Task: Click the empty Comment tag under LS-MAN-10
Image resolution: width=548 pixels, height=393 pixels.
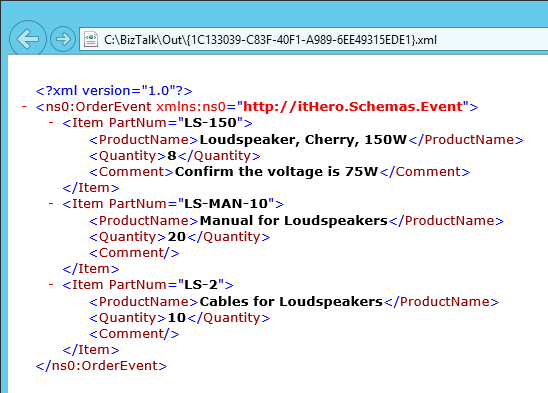Action: pyautogui.click(x=134, y=253)
